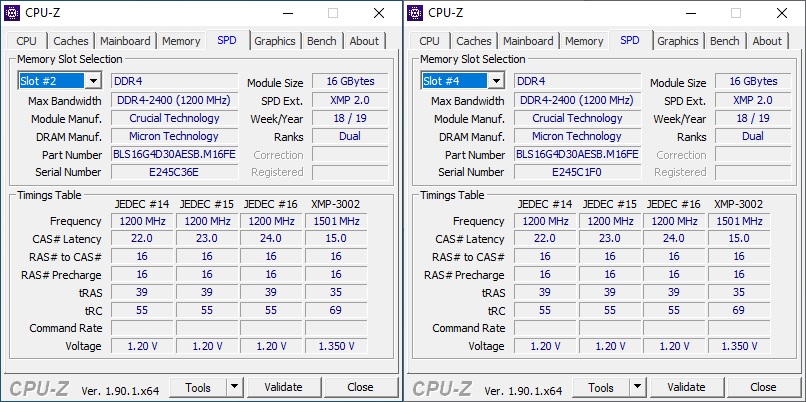
Task: Click XMP-3002 voltage 1.350 V in left window
Action: (x=336, y=346)
